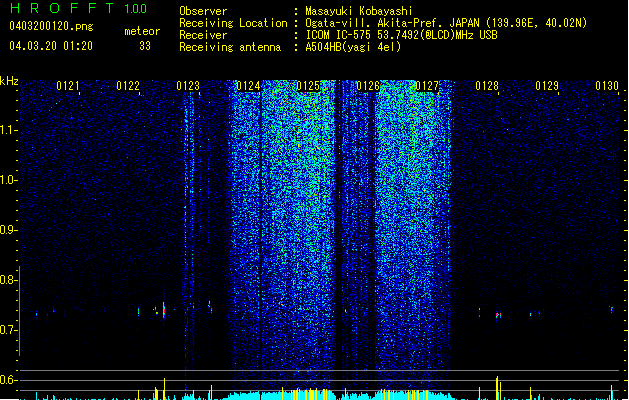Click the 0128 time marker
The height and width of the screenshot is (400, 629).
(487, 86)
